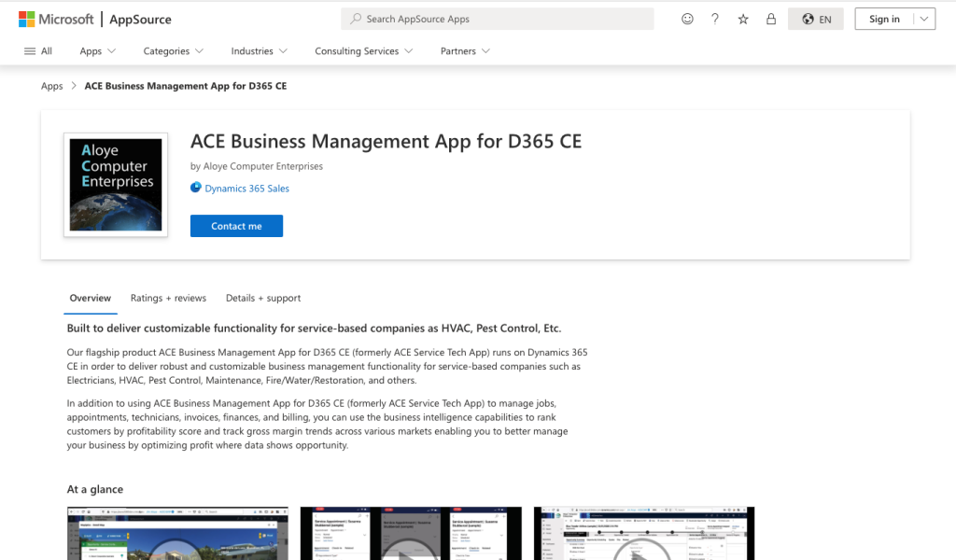Click the Sign in button
This screenshot has height=560, width=956.
884,19
